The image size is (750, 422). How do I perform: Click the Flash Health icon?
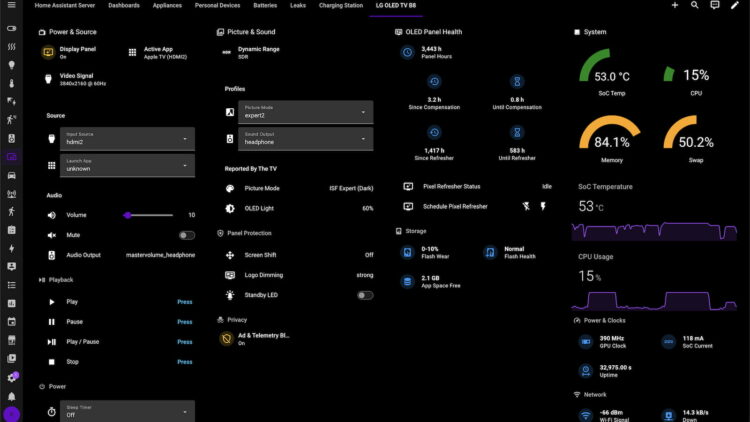(x=490, y=252)
